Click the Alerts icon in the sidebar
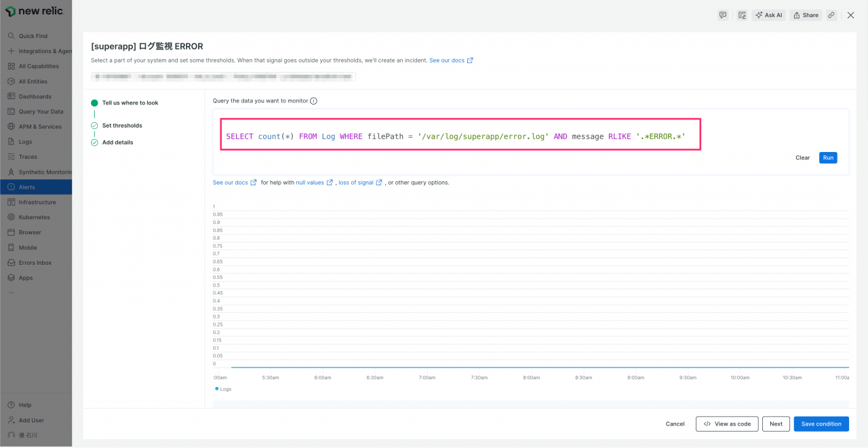Viewport: 868px width, 448px height. point(12,187)
